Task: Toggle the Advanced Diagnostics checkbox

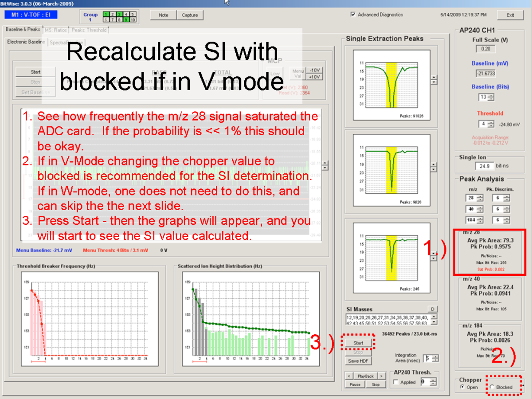Action: click(x=353, y=15)
